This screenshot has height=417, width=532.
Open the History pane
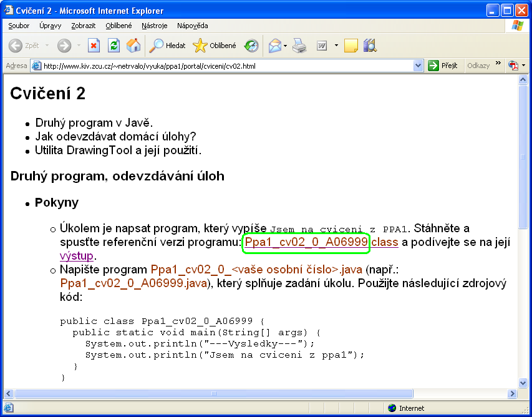[251, 46]
